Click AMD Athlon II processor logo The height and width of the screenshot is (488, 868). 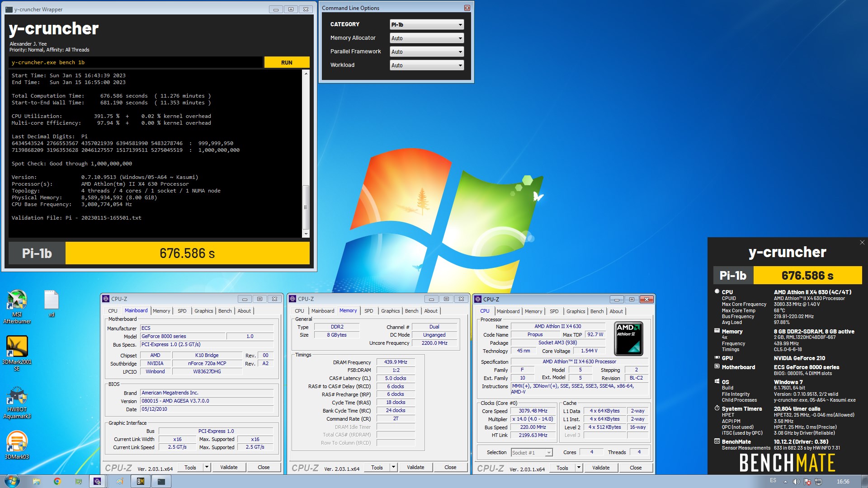click(628, 338)
